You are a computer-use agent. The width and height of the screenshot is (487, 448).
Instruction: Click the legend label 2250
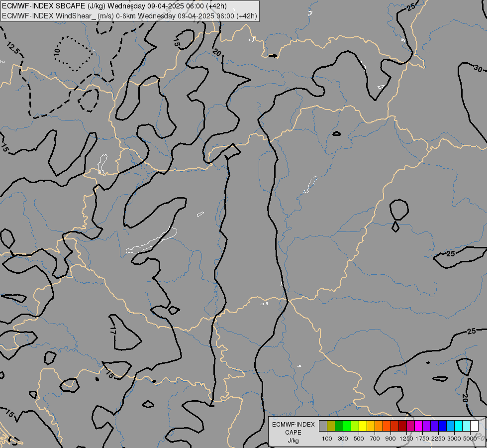pos(438,439)
